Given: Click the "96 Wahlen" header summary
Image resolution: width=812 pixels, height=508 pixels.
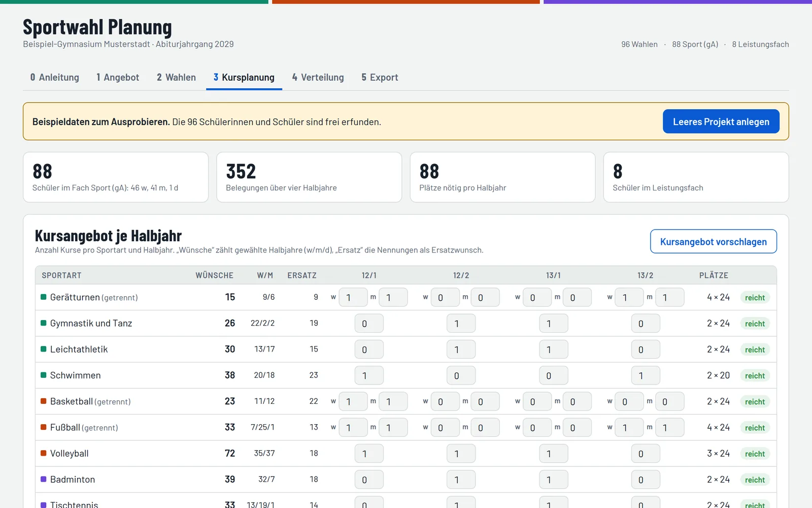Looking at the screenshot, I should click(x=639, y=44).
